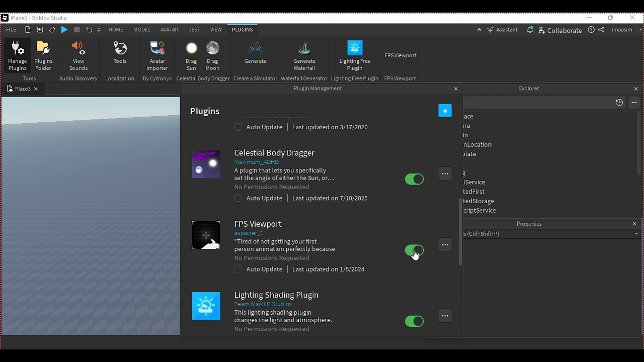Open the Assistant panel
Viewport: 644px width, 362px height.
click(x=502, y=30)
